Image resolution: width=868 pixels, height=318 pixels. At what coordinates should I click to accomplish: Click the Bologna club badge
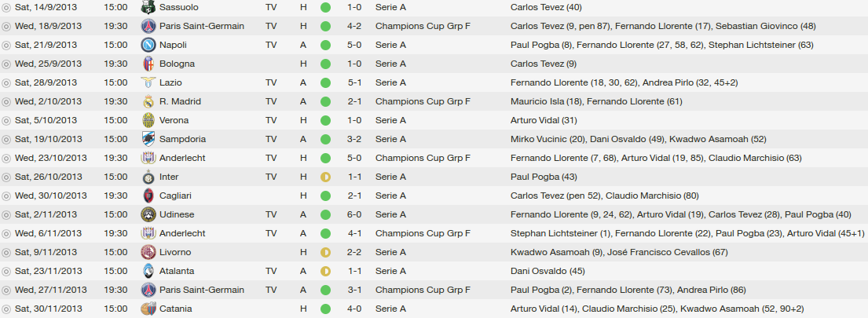coord(148,64)
